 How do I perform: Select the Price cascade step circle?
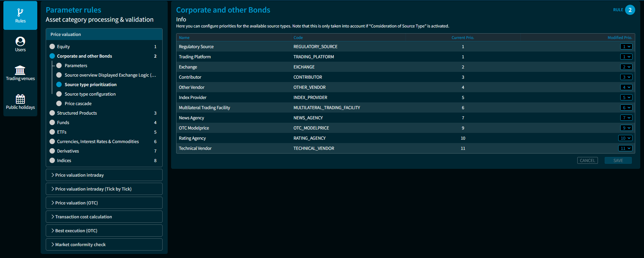pos(59,103)
